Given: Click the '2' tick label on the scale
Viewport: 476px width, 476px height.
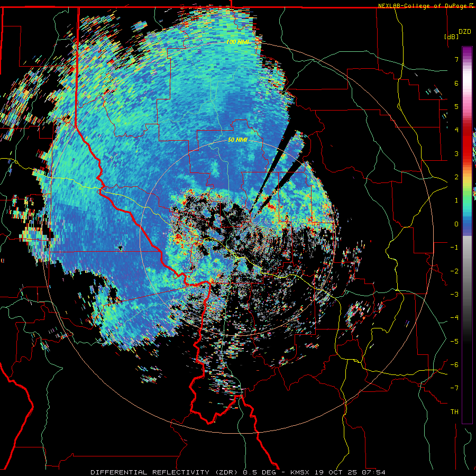Looking at the screenshot, I should point(456,177).
